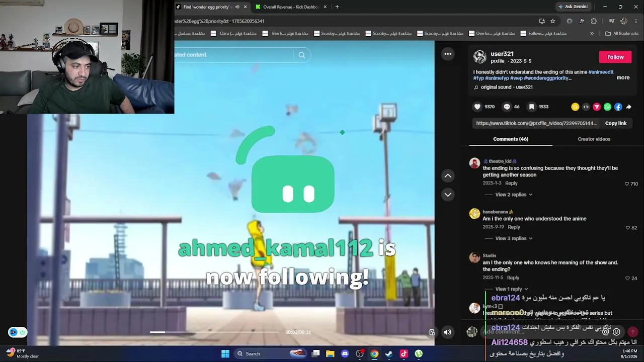Click the yellow repost share icon
Viewport: 644px width, 362px height.
575,107
